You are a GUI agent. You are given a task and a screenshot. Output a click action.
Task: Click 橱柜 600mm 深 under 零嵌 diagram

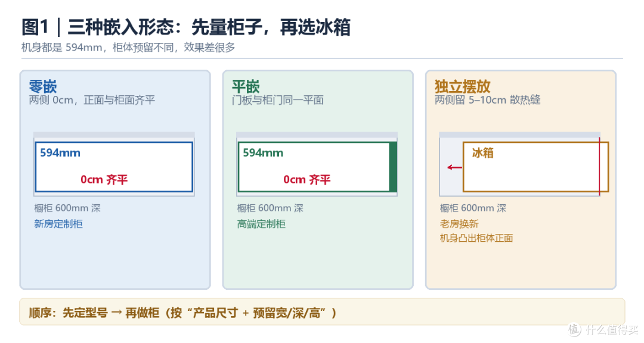click(x=67, y=208)
